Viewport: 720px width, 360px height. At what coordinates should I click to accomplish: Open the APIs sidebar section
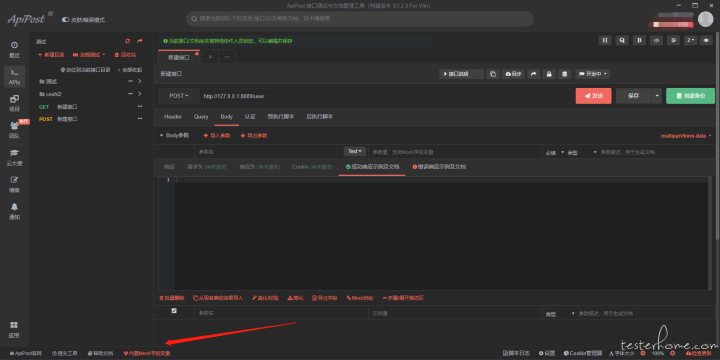pos(14,77)
